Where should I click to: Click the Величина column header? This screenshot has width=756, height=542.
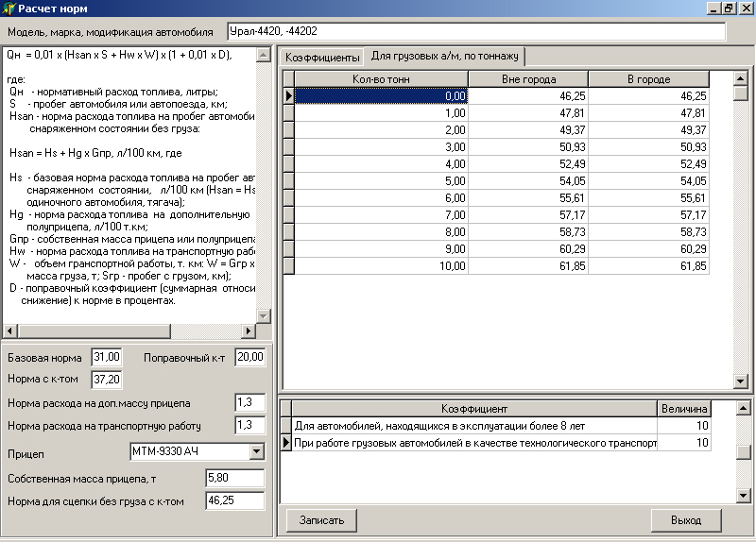click(684, 409)
